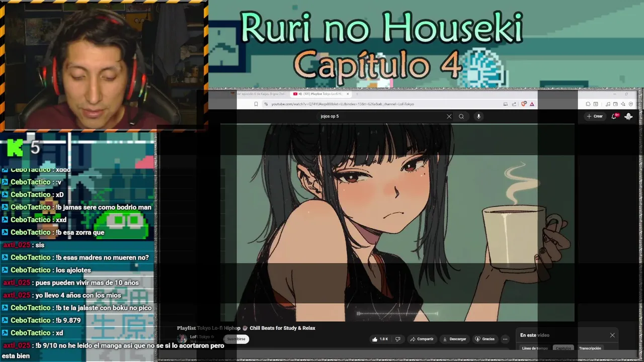Click the Brave Rewards triangle icon
The image size is (644, 362).
[532, 104]
